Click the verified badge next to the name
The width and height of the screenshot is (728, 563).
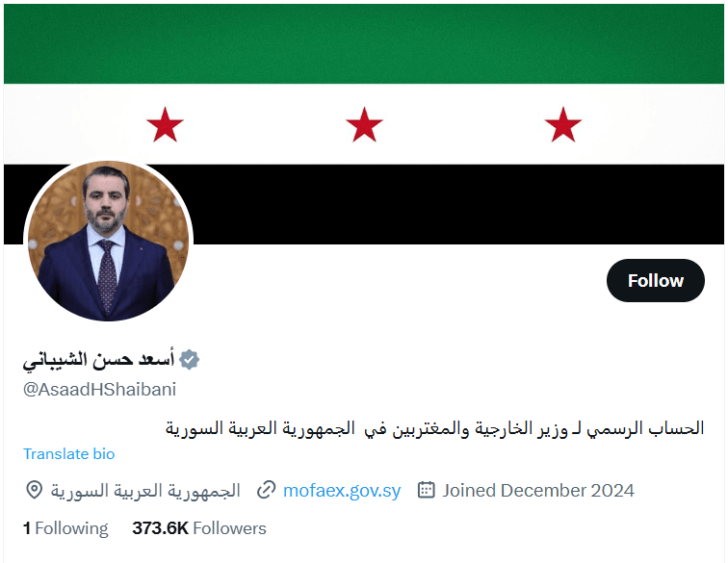click(x=190, y=361)
